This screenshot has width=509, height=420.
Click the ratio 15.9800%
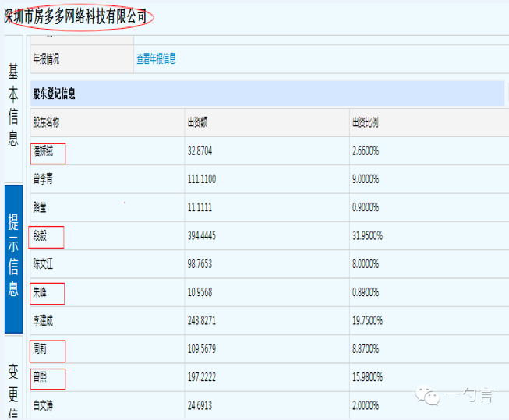coord(367,377)
